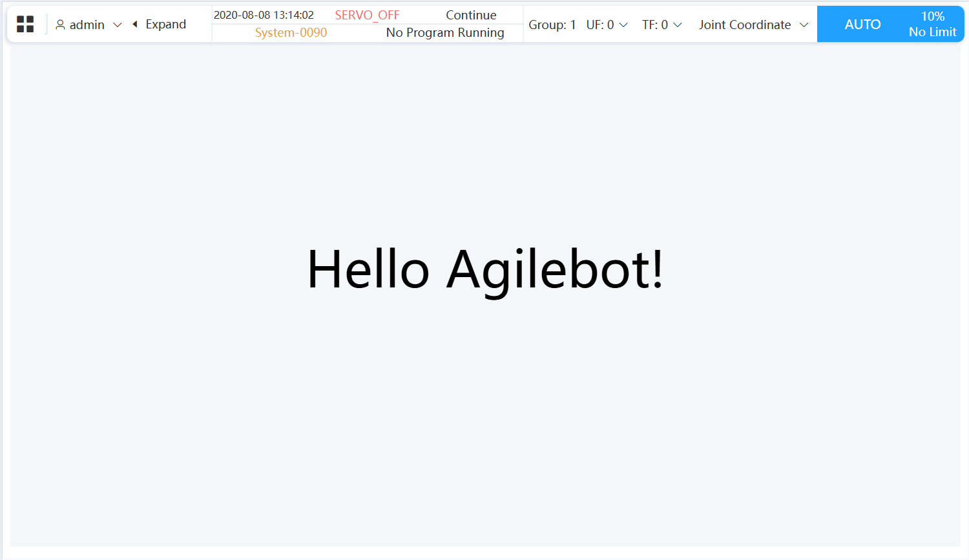The width and height of the screenshot is (969, 560).
Task: Click the AUTO mode indicator
Action: click(862, 25)
